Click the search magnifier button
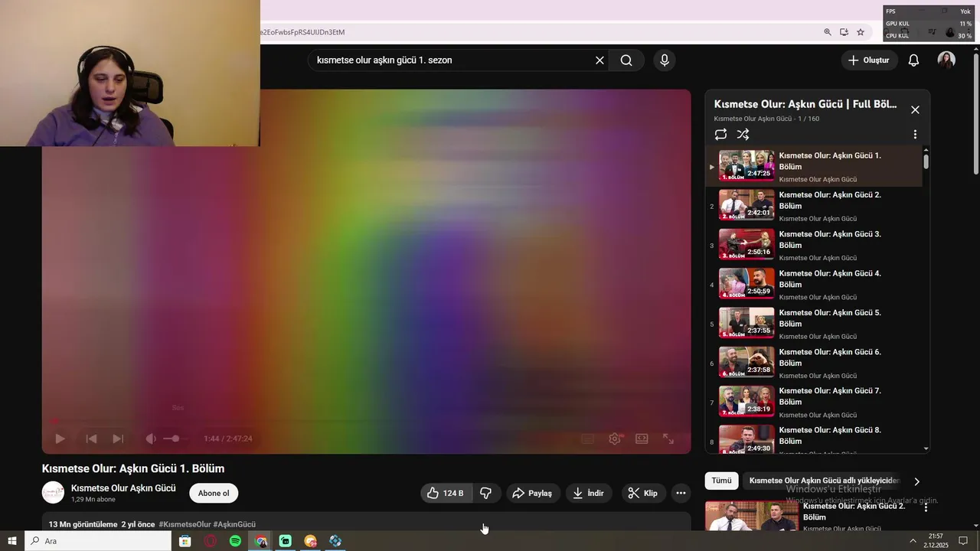 626,60
